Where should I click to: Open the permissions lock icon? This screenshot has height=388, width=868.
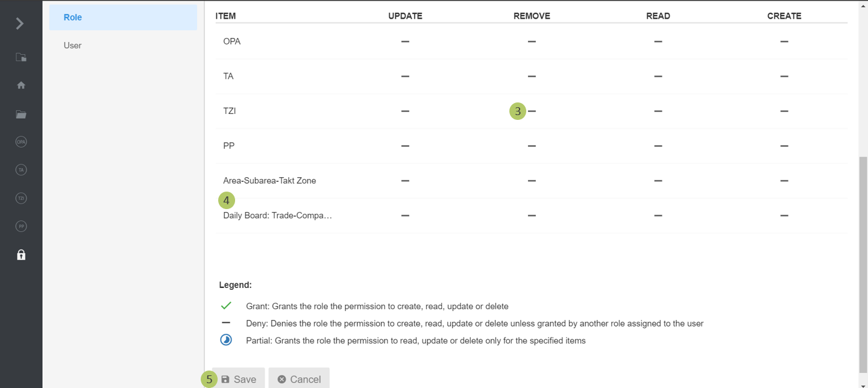[x=20, y=254]
